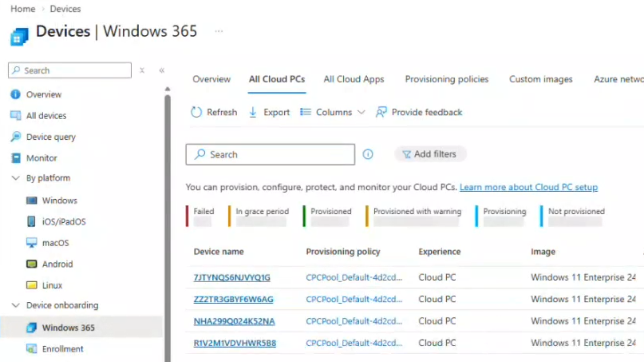This screenshot has height=362, width=644.
Task: Click the Device query icon
Action: pos(16,137)
